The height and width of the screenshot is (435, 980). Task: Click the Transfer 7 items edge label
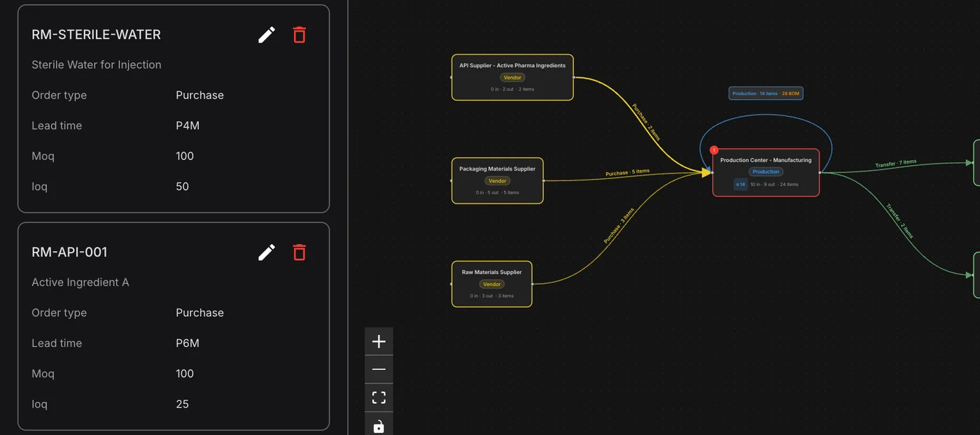point(895,164)
